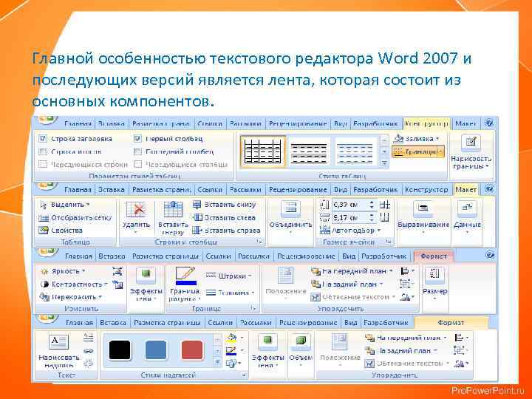Screen dimensions: 532x399
Task: Select the first grid table style thumbnail
Action: click(x=263, y=151)
